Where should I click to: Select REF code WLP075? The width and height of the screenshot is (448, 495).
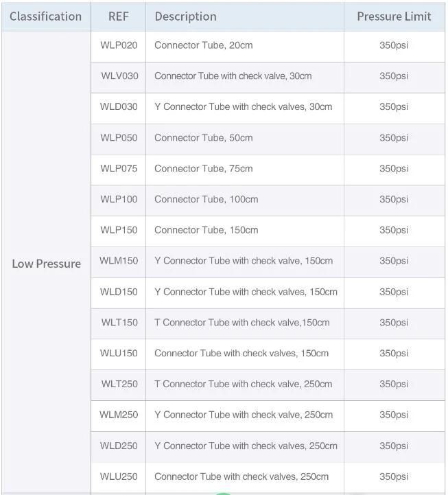coord(119,168)
